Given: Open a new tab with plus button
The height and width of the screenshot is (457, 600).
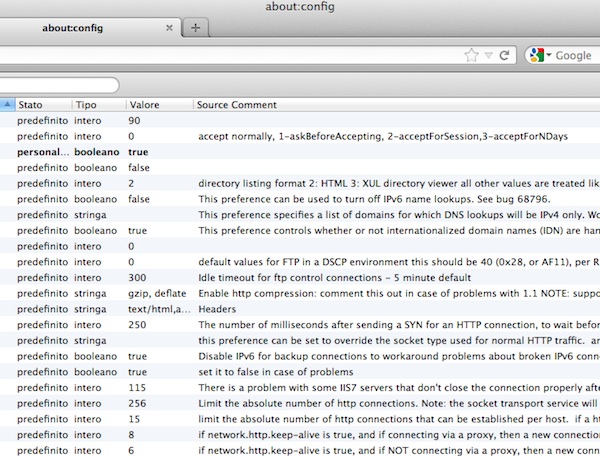Looking at the screenshot, I should click(x=196, y=28).
